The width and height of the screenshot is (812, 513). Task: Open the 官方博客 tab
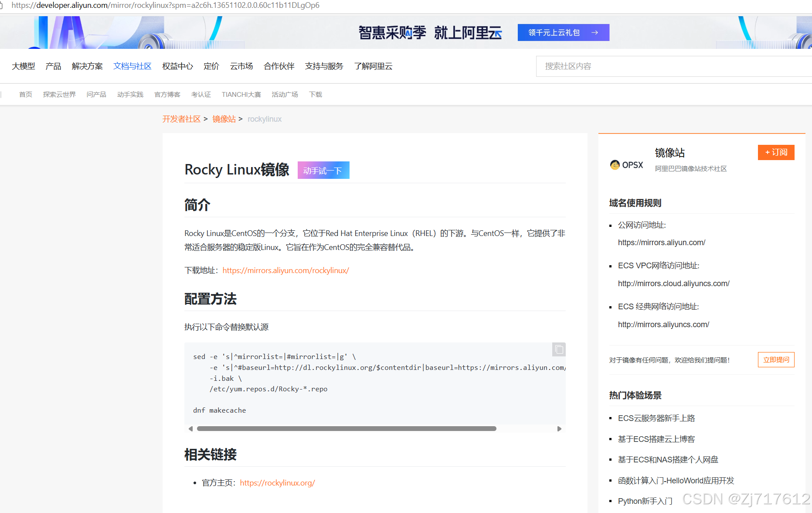(167, 94)
